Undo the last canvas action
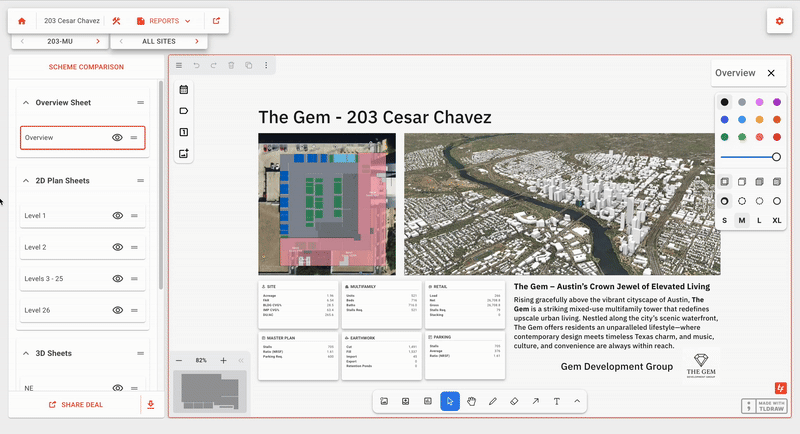Screen dimensions: 800x434 [x=196, y=65]
